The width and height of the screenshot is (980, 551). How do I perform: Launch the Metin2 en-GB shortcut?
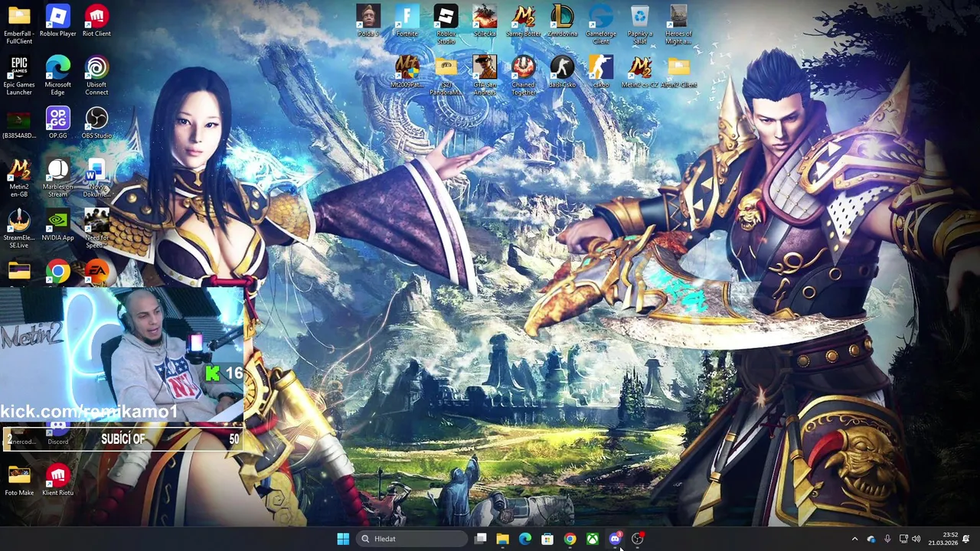(x=19, y=178)
